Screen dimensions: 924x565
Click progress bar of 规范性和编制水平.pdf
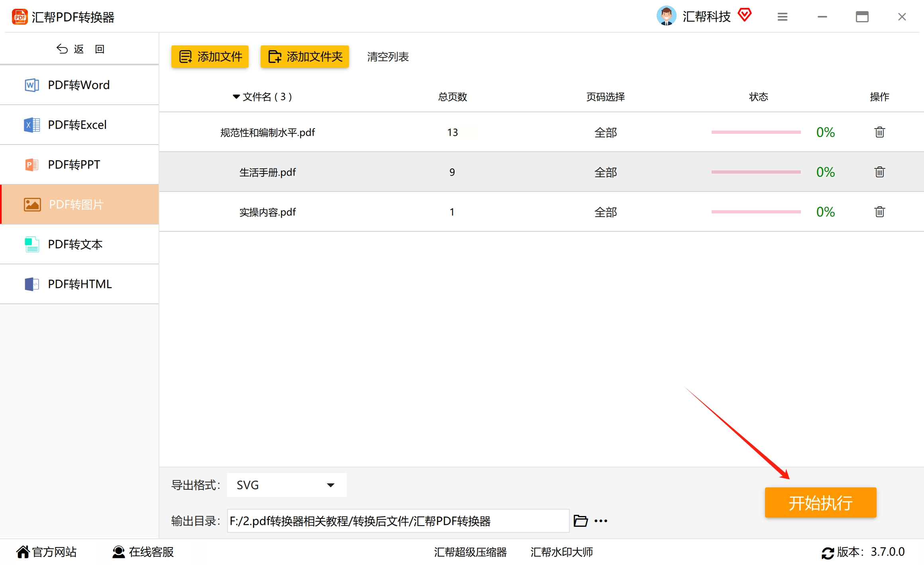[756, 132]
